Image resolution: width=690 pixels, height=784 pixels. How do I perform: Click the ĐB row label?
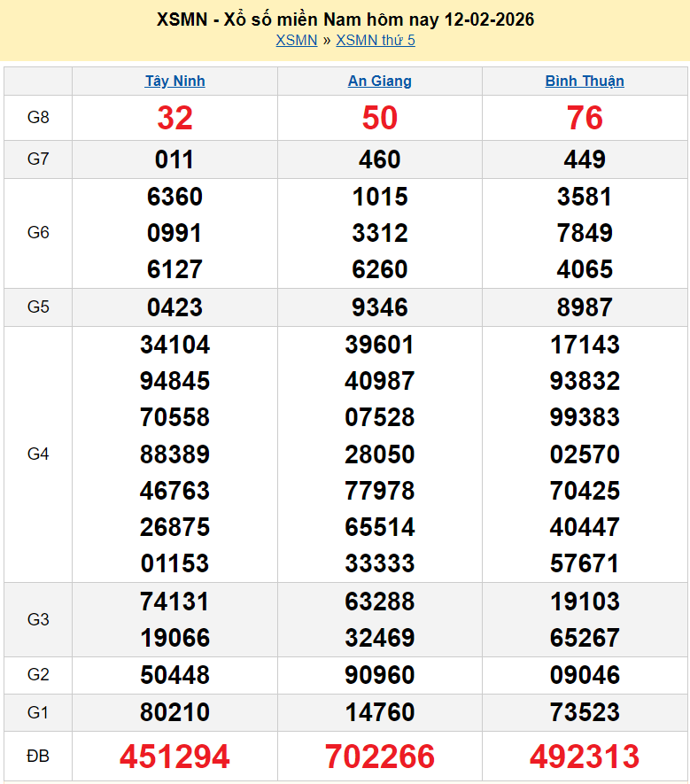click(38, 757)
